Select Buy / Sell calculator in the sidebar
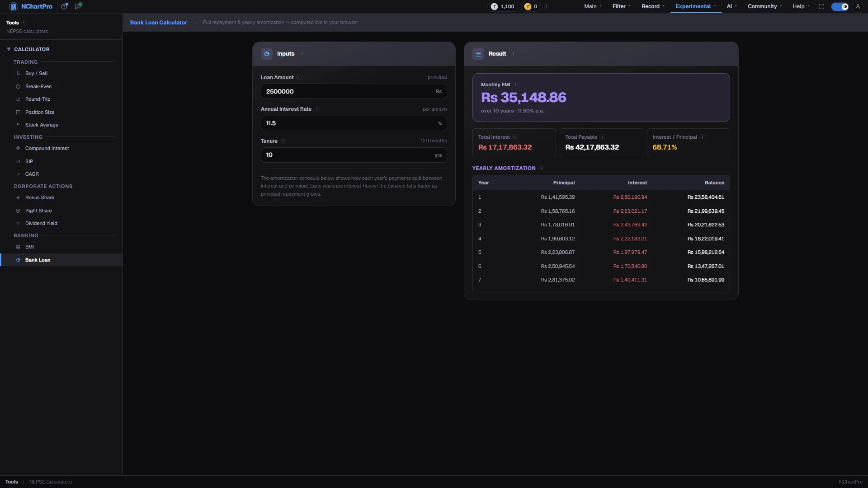This screenshot has width=868, height=488. [61, 73]
